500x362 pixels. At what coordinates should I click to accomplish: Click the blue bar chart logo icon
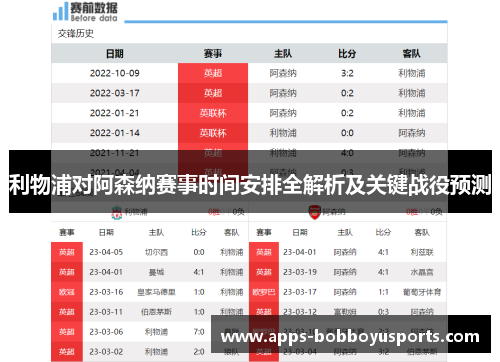[x=61, y=11]
